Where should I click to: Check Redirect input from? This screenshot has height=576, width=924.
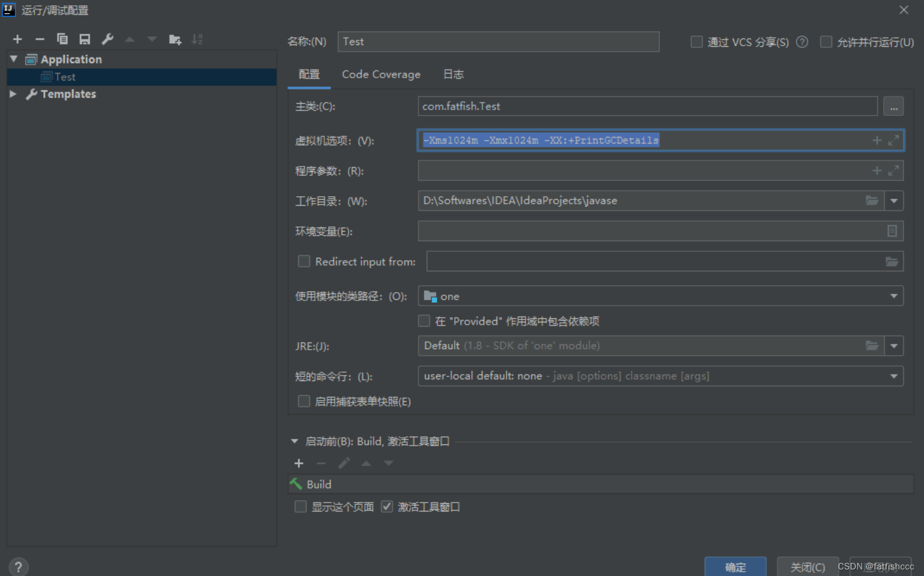coord(304,261)
